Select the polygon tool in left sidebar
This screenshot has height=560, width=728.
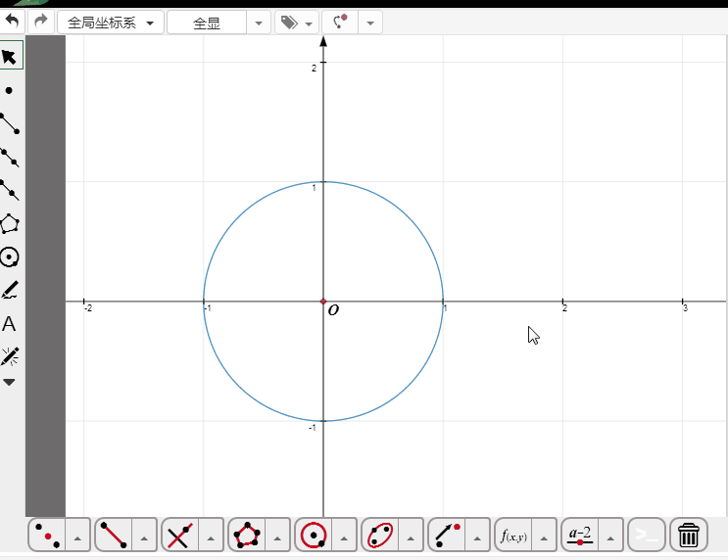click(x=10, y=223)
